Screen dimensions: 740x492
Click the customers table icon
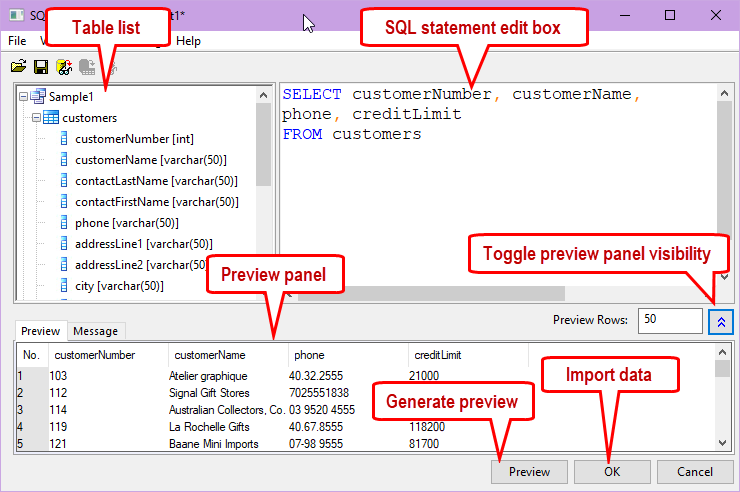click(x=51, y=118)
